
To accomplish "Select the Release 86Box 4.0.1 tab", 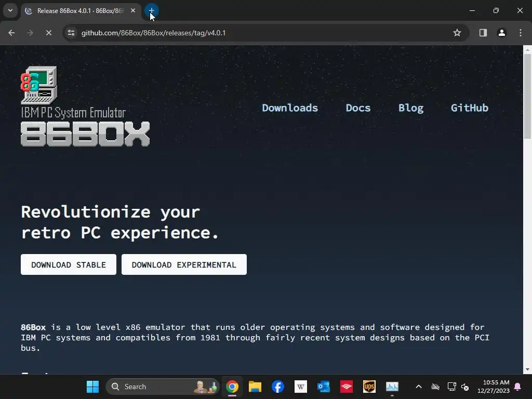I will point(82,11).
